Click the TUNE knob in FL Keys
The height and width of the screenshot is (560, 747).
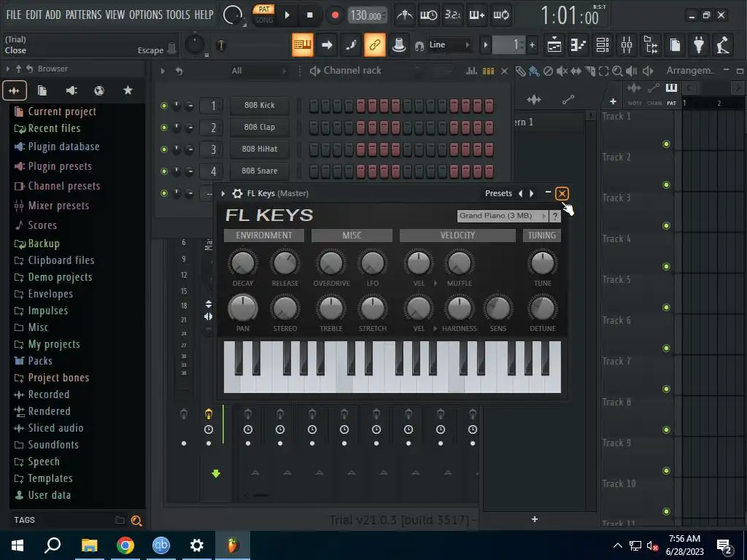pos(542,262)
